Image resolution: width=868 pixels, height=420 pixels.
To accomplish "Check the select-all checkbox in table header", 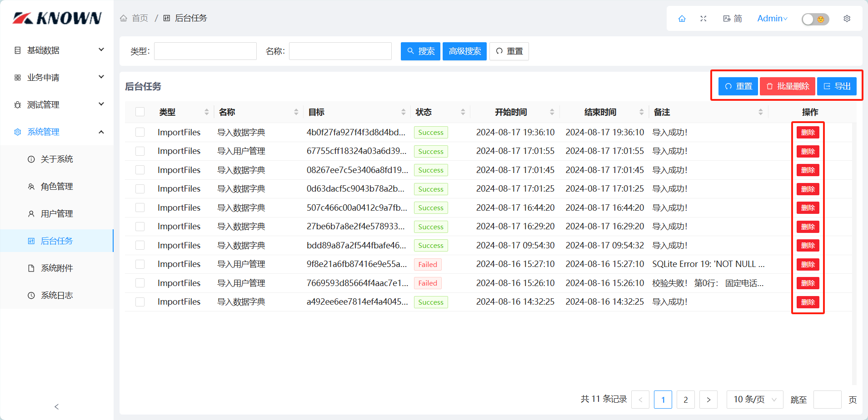I will (x=140, y=112).
